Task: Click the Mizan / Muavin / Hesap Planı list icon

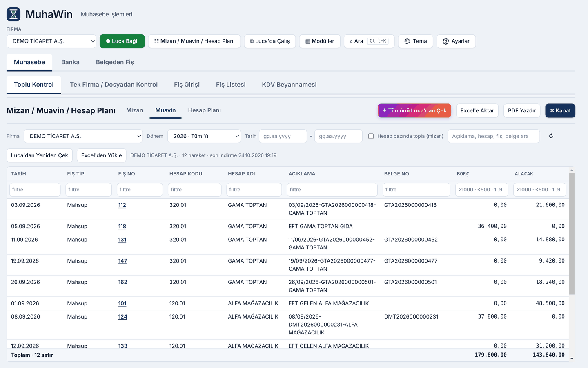Action: (x=156, y=41)
